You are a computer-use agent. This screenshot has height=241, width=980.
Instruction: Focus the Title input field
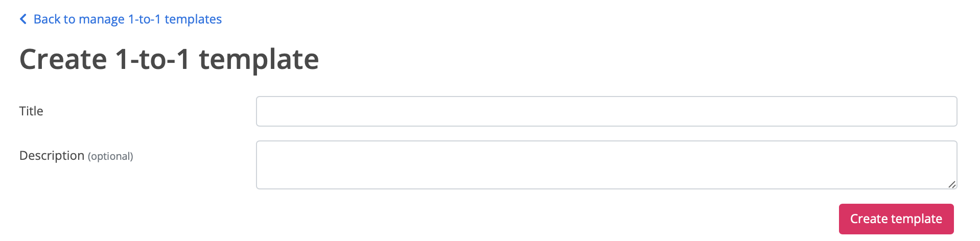pos(606,111)
